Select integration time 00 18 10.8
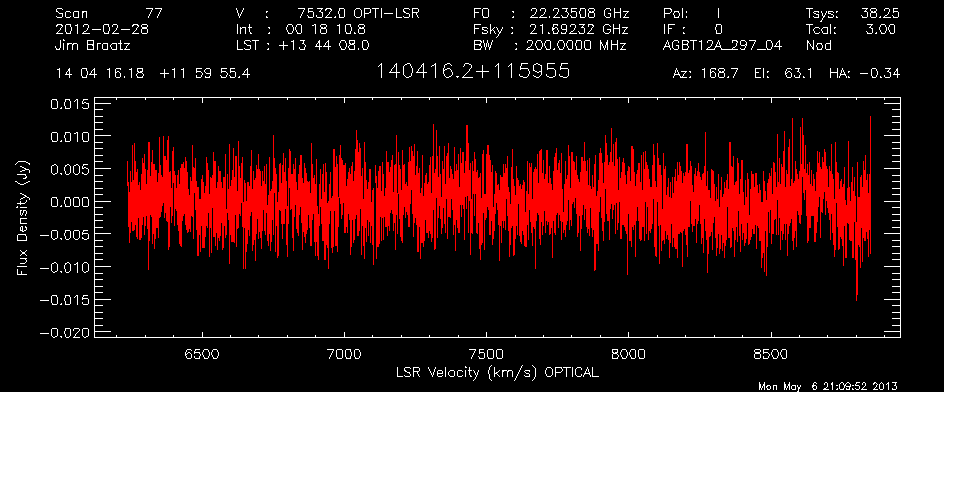The image size is (962, 490). [x=325, y=29]
